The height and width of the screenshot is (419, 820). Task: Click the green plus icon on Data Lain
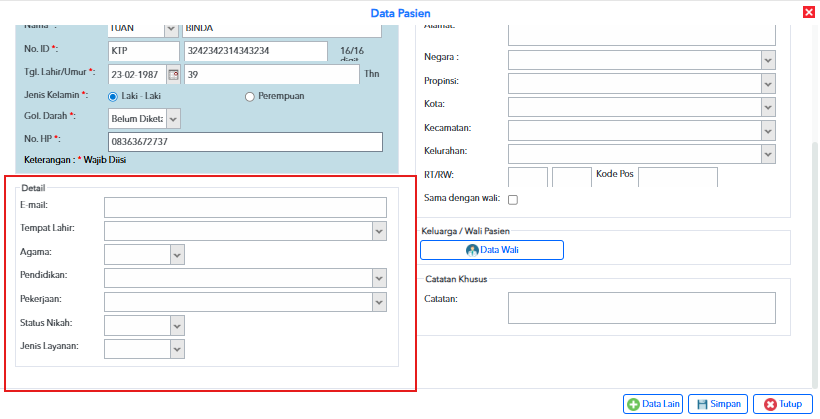[633, 404]
